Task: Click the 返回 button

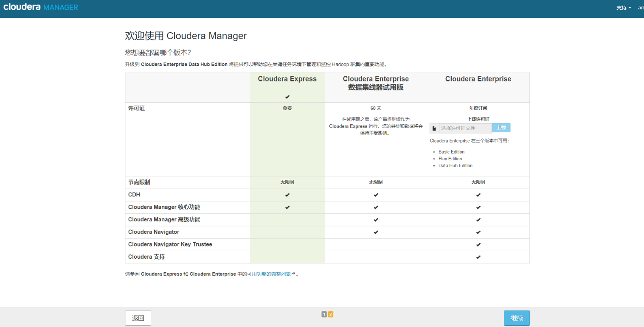Action: pos(138,318)
